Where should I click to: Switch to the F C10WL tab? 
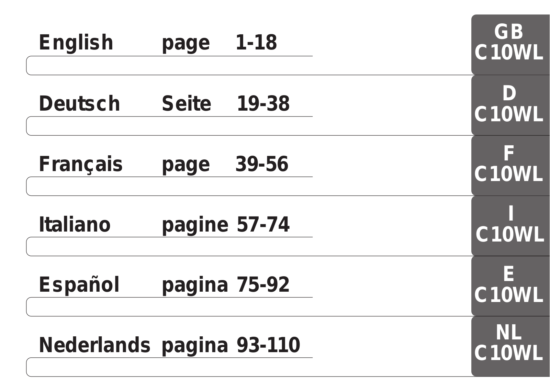point(510,166)
